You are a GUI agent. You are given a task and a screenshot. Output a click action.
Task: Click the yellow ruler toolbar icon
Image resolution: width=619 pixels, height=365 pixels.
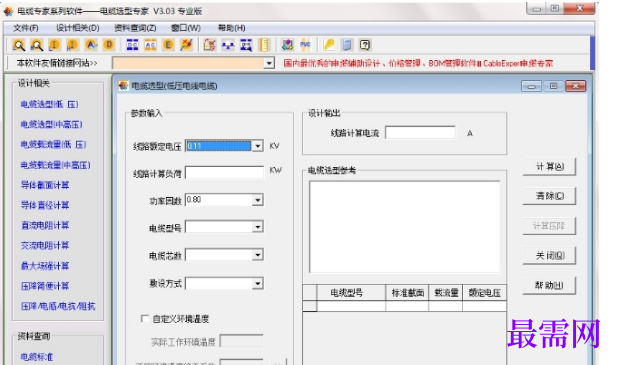click(264, 45)
